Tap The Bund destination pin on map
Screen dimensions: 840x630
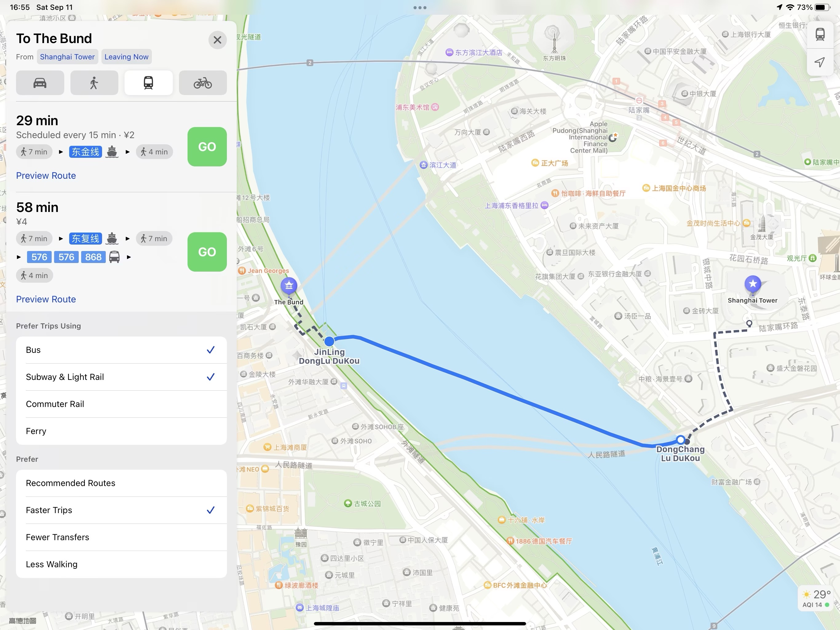(289, 286)
